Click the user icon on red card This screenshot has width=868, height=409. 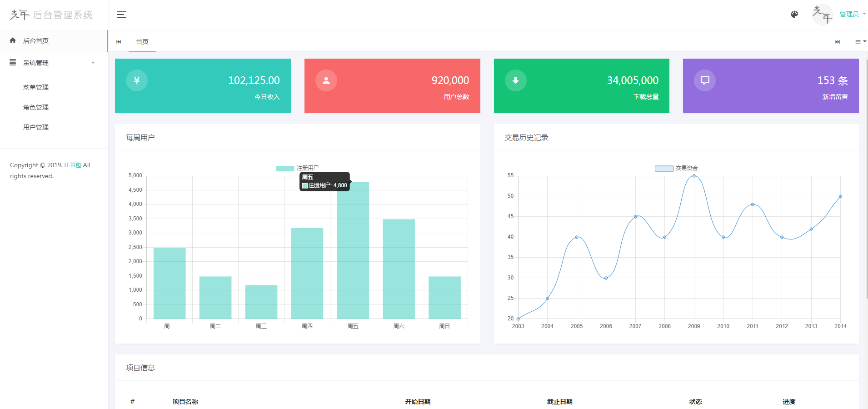click(326, 80)
